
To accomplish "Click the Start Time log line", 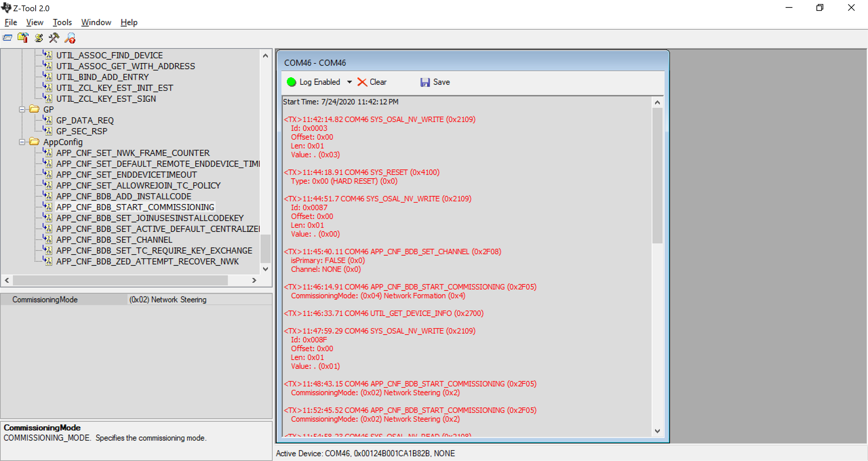I will [340, 102].
